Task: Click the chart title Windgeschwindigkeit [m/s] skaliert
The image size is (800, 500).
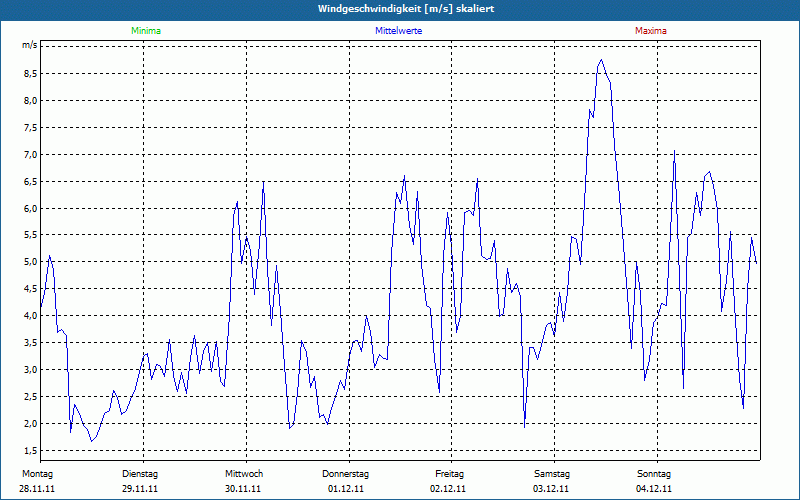Action: 406,9
